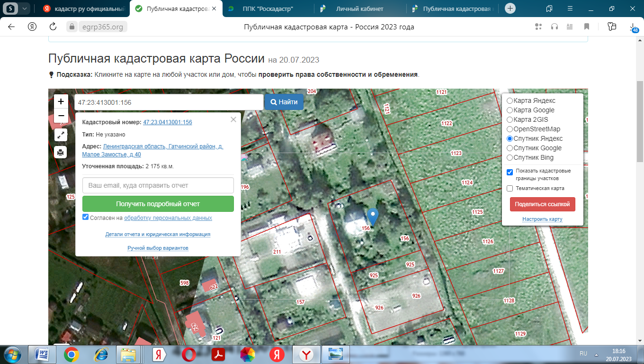The image size is (644, 364).
Task: Open the taskbar clock and date
Action: (x=618, y=355)
